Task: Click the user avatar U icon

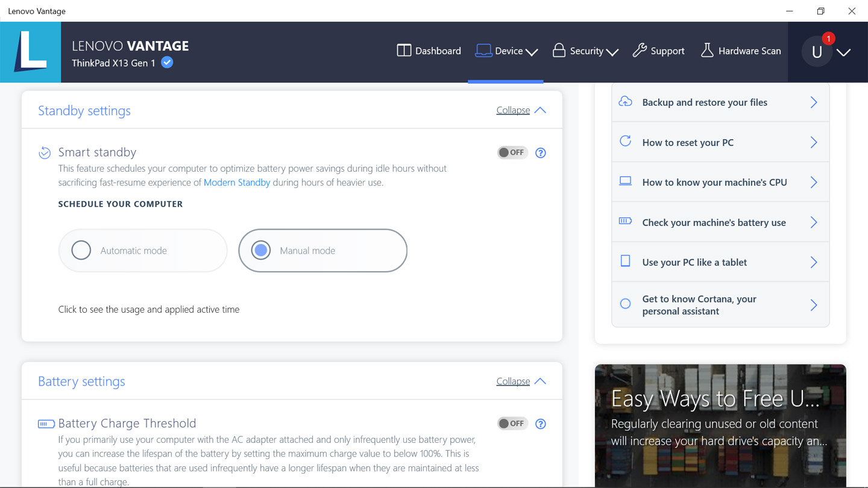Action: point(817,52)
